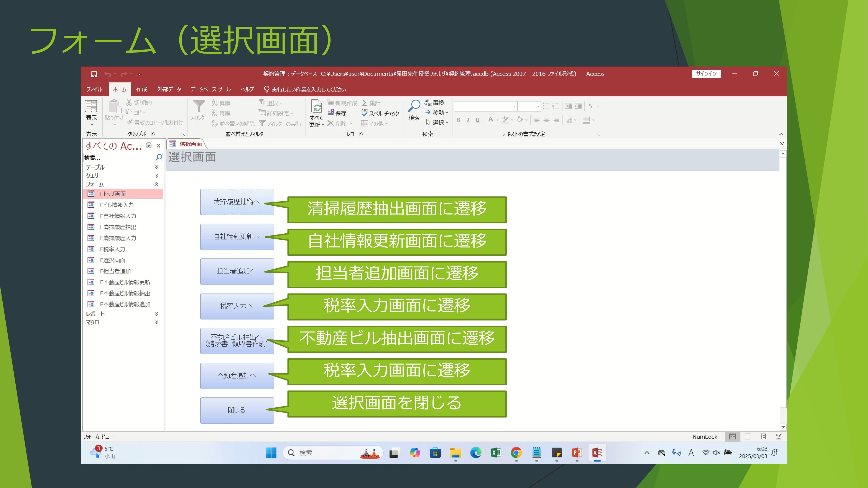Center align text
Screen dimensions: 868x488
tap(547, 120)
